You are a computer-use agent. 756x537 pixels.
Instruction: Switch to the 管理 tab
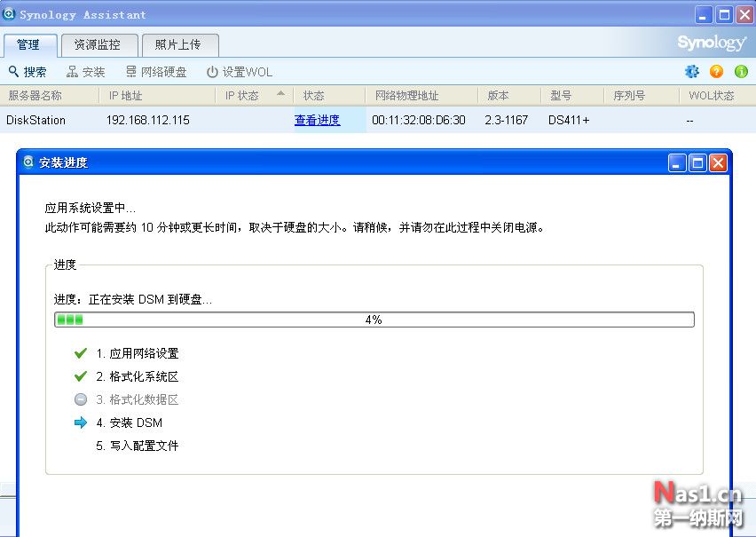point(30,45)
